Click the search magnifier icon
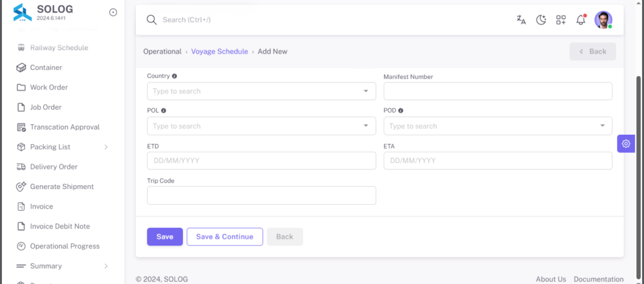The width and height of the screenshot is (644, 284). point(152,20)
